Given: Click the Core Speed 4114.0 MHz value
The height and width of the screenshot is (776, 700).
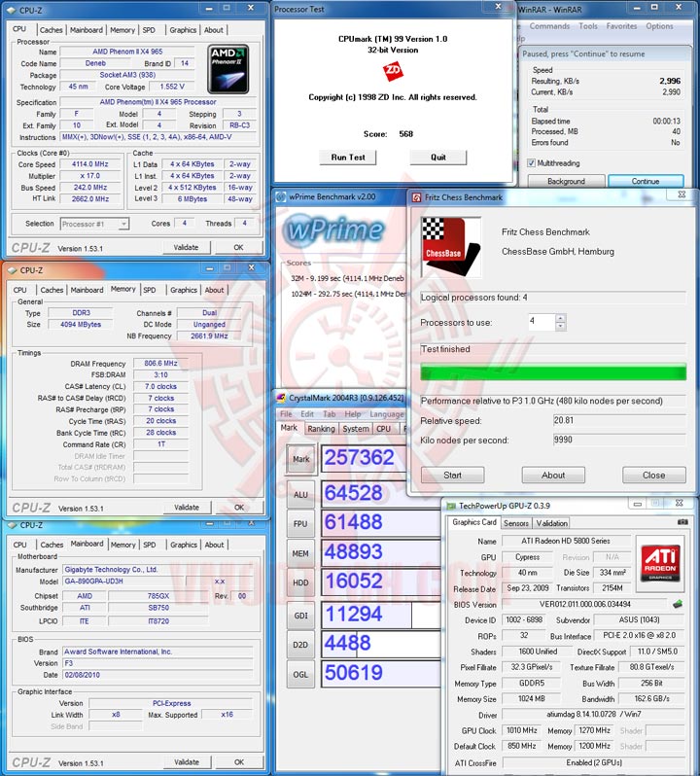Looking at the screenshot, I should [x=90, y=164].
